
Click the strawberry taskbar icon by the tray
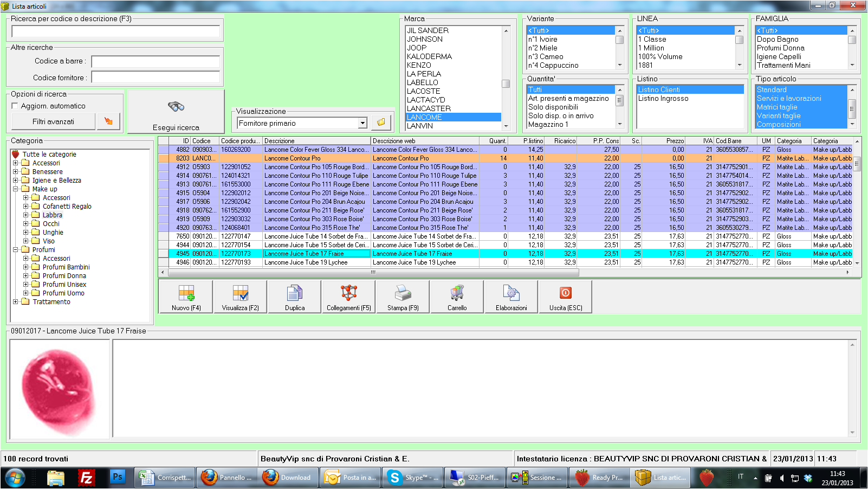click(x=707, y=478)
